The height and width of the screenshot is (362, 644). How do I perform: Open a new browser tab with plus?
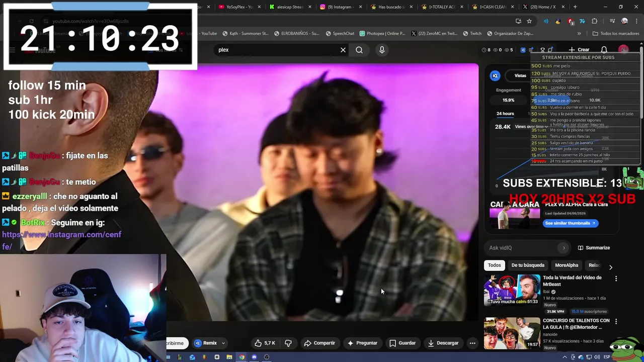(575, 7)
